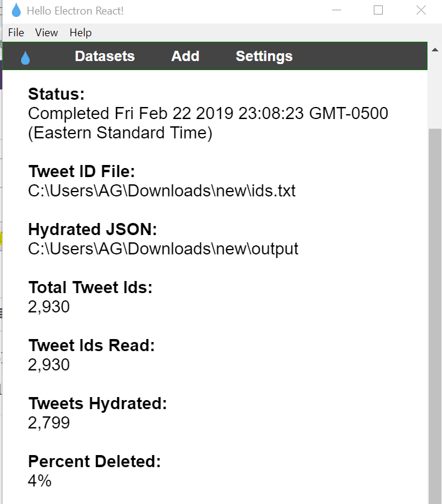Click the Tweets Hydrated count 2,799
The width and height of the screenshot is (442, 504).
click(49, 423)
